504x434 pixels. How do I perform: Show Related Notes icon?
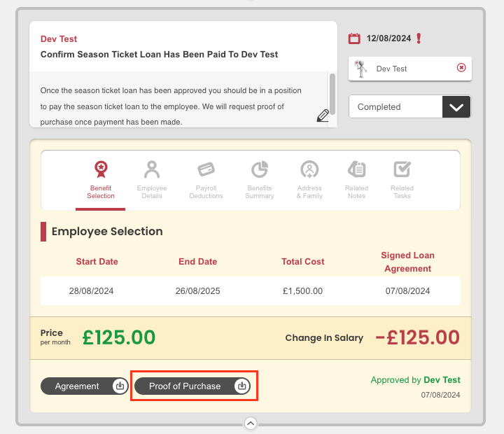click(356, 169)
